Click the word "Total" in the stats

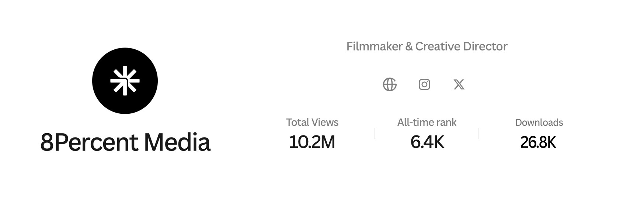pos(297,122)
